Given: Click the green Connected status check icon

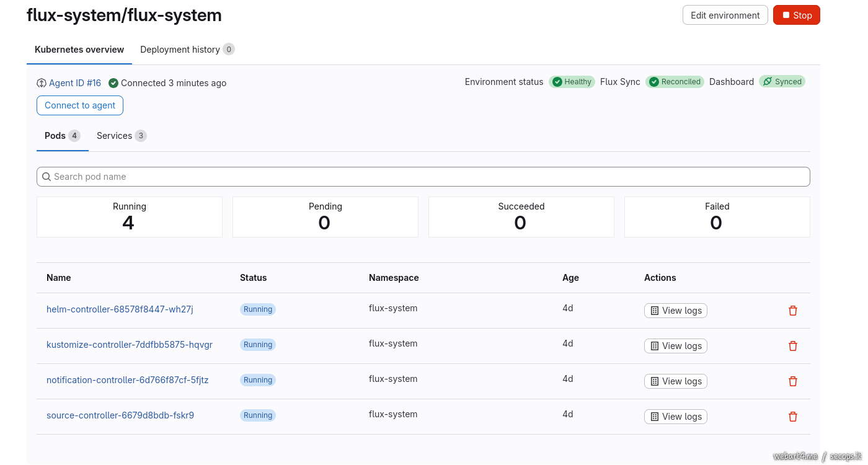Looking at the screenshot, I should coord(113,83).
